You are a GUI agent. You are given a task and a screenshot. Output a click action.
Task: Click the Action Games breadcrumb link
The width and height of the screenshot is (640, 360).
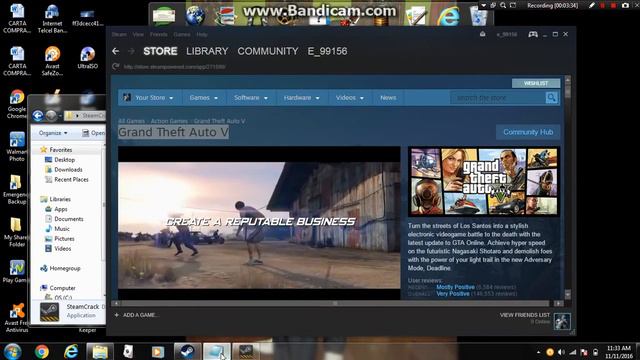click(169, 121)
